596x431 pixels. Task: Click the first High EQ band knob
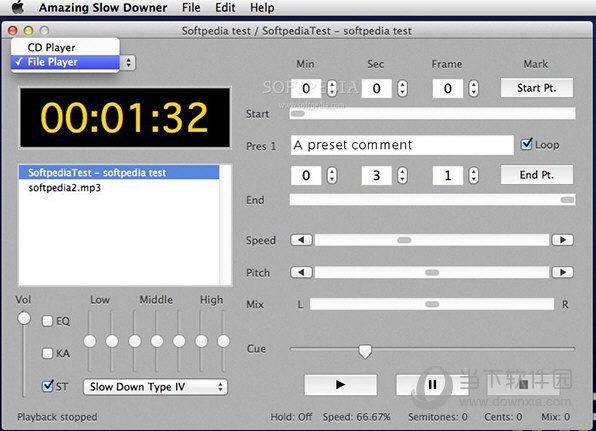click(201, 341)
